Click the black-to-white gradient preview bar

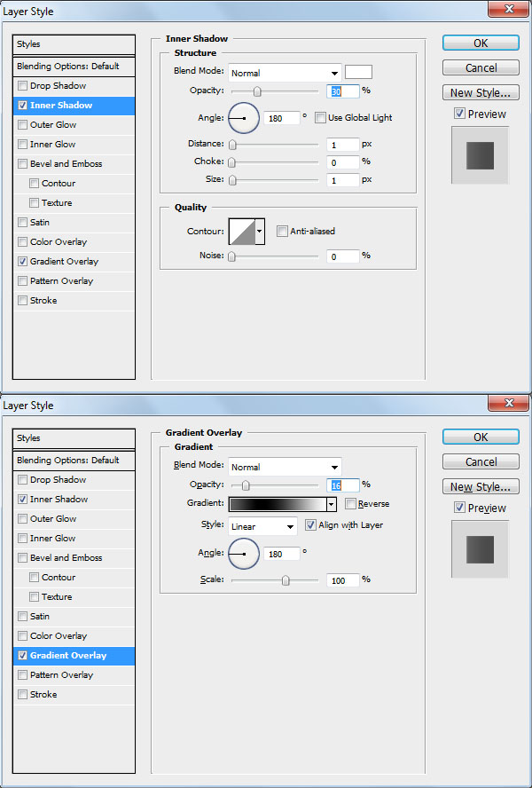278,504
